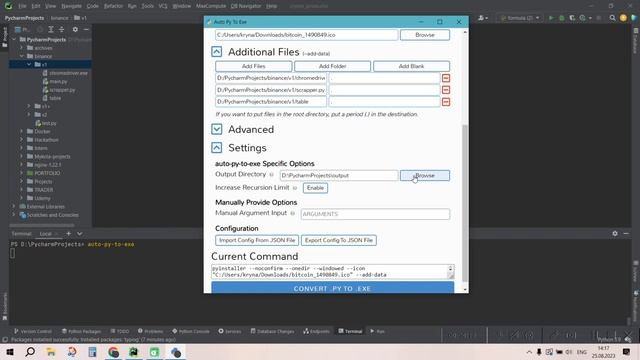Click the icon file path field

point(307,35)
